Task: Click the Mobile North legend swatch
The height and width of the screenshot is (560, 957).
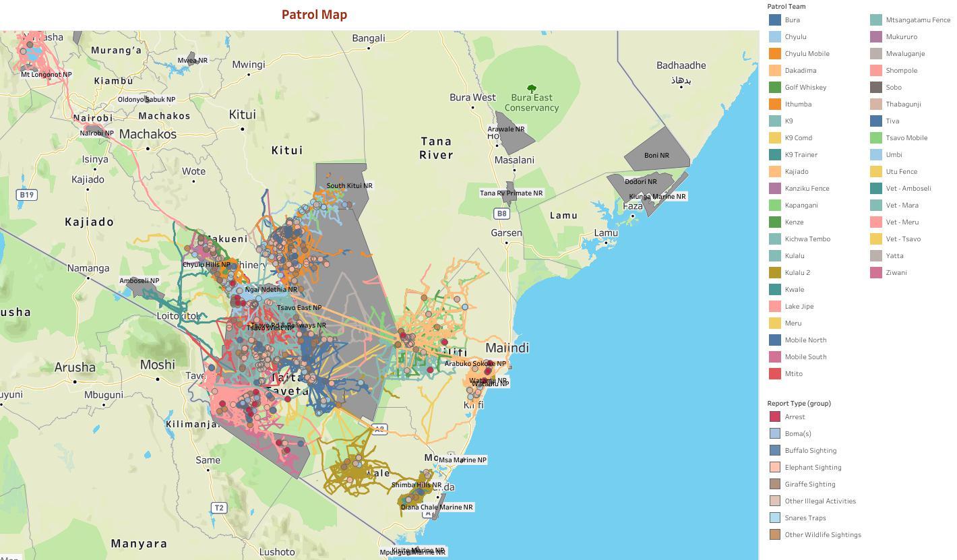Action: coord(775,340)
